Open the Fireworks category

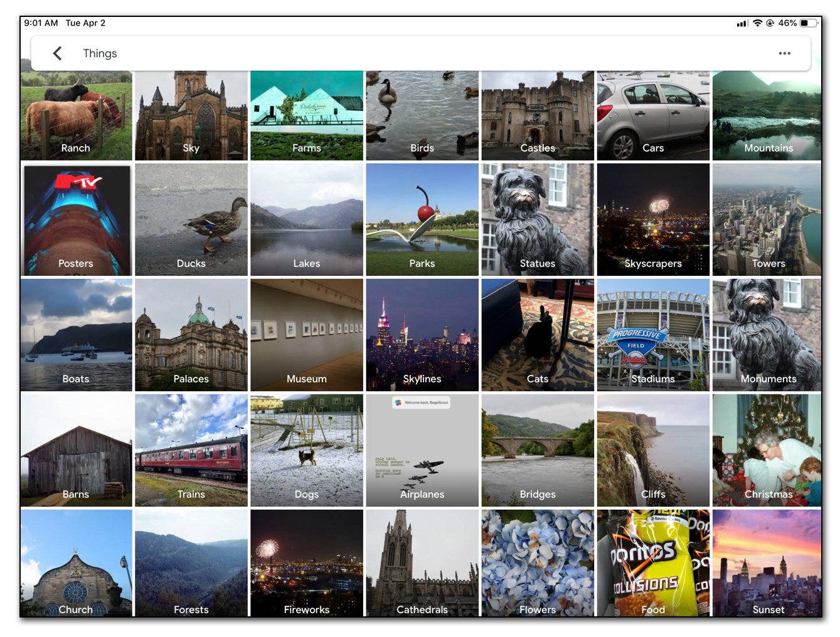(307, 563)
